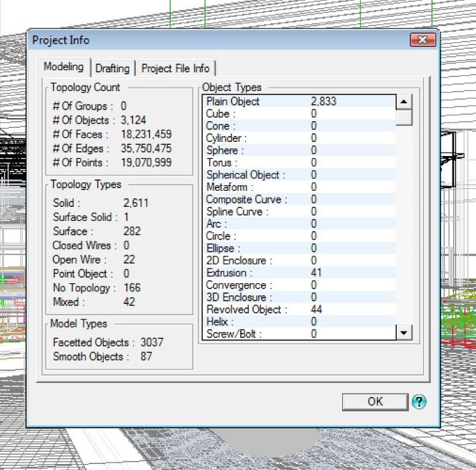476x470 pixels.
Task: Click the Object Types scrollbar thumb
Action: 404,117
